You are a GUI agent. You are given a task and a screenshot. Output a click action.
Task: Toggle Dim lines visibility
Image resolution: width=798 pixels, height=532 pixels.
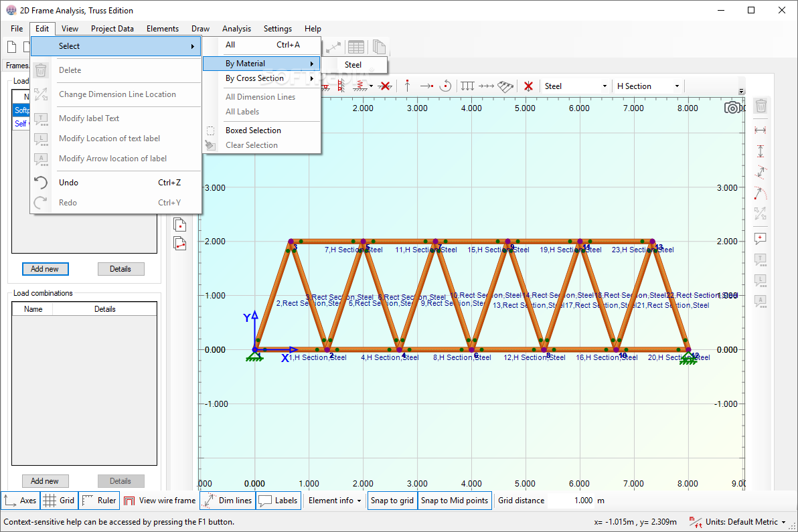click(227, 501)
